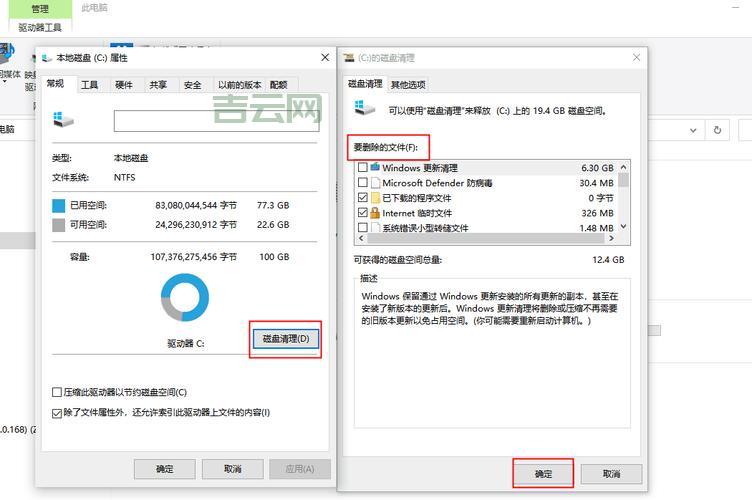Click the Windows 更新清理 icon

coord(375,167)
